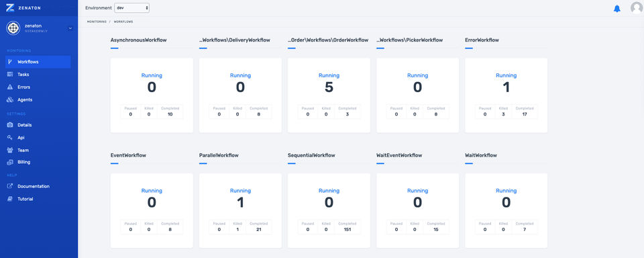The height and width of the screenshot is (258, 644).
Task: Click ErrorWorkflow Completed count 17
Action: (525, 114)
